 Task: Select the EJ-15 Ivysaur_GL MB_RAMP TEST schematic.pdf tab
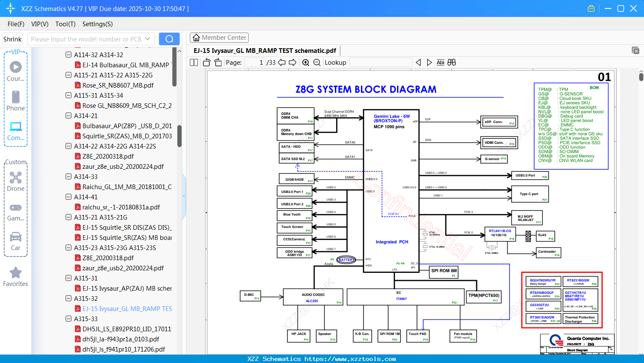click(265, 51)
